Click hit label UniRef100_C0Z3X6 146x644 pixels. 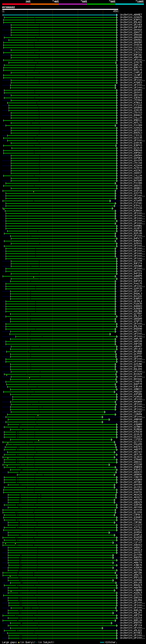click(131, 47)
